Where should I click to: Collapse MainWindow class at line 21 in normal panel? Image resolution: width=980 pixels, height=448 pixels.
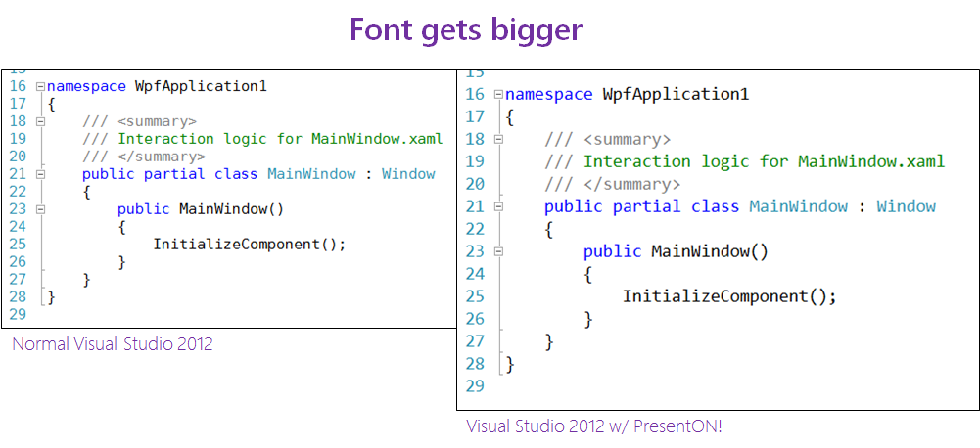tap(40, 174)
